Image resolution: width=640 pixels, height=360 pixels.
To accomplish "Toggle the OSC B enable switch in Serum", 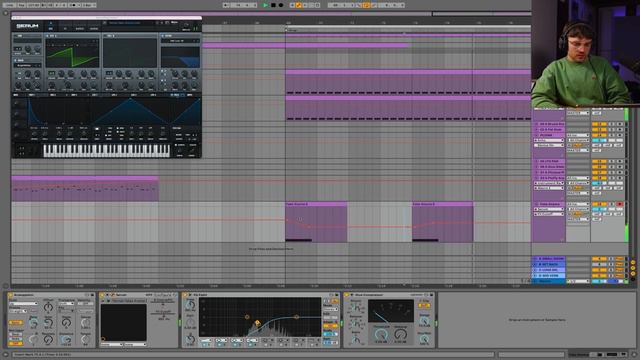I will tap(105, 36).
